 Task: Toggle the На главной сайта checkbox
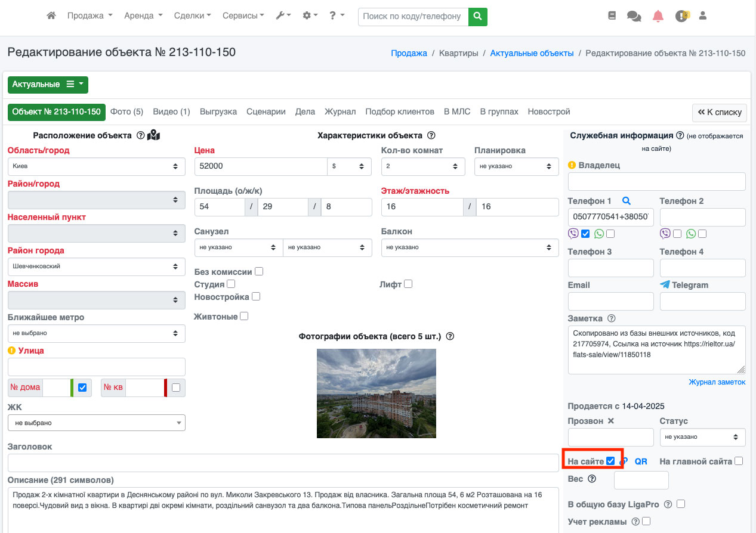pos(739,461)
